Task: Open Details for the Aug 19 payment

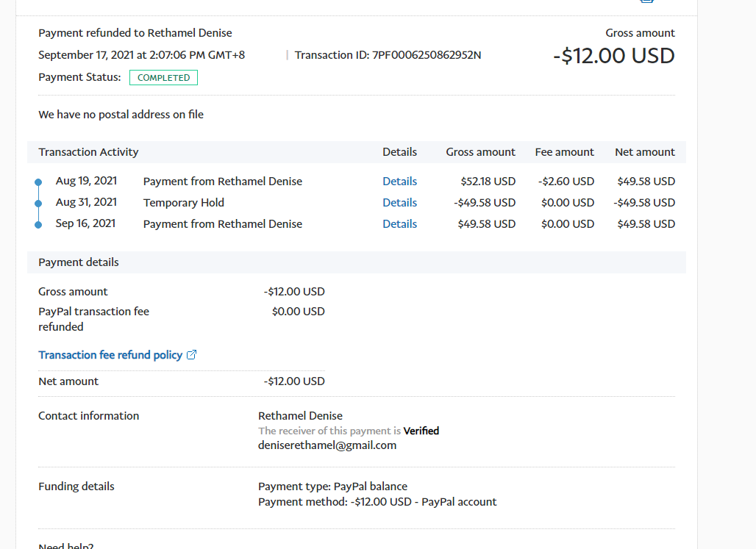Action: click(399, 182)
